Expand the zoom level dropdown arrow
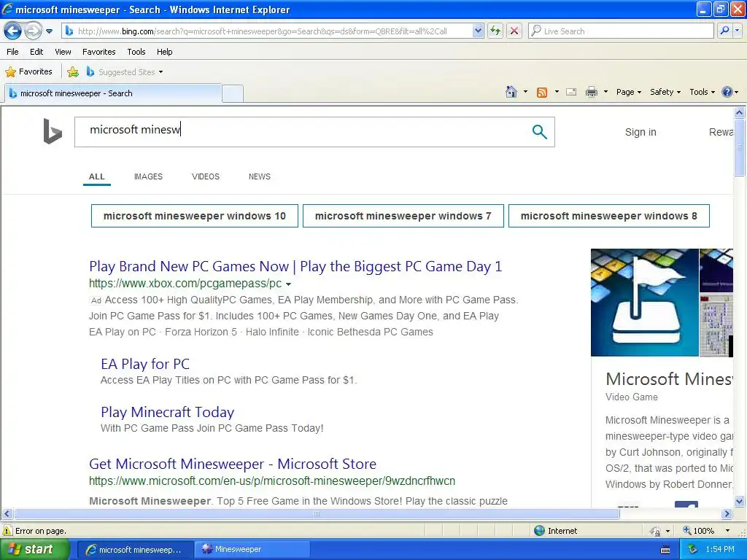Screen dimensions: 747x560 click(727, 531)
